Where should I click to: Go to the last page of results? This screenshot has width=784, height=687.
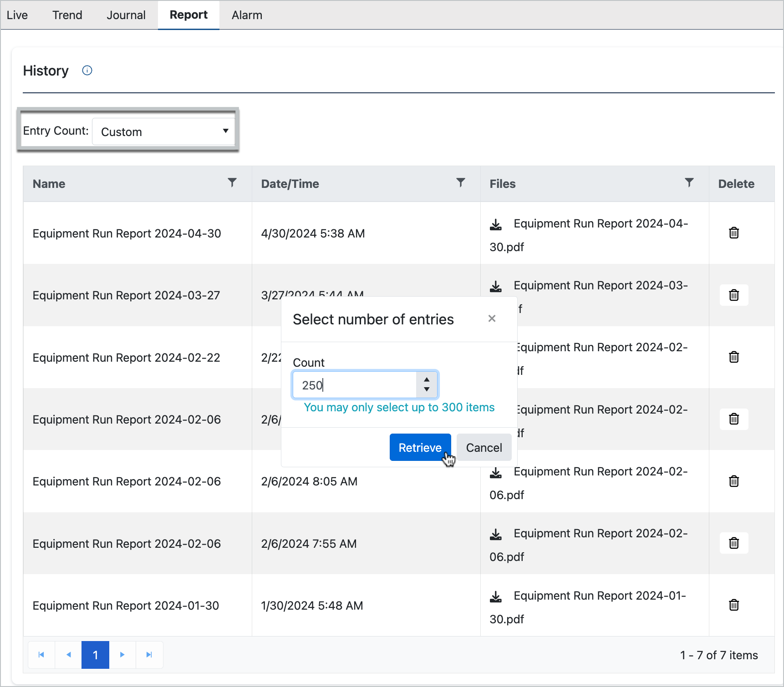149,655
